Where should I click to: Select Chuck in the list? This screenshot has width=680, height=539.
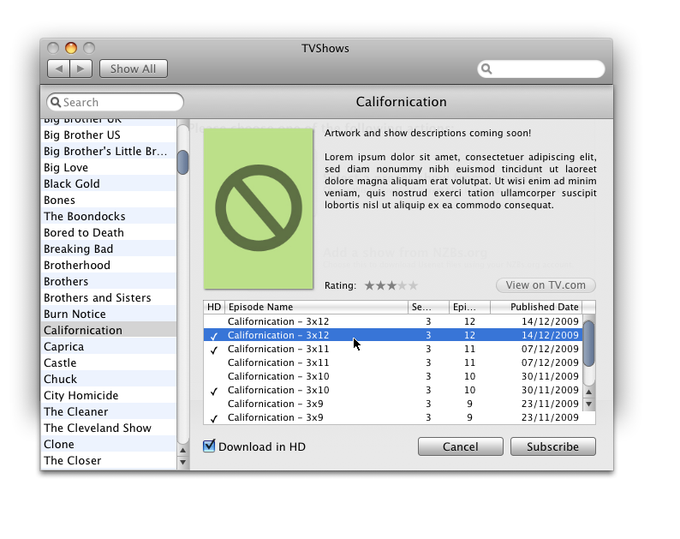[109, 379]
